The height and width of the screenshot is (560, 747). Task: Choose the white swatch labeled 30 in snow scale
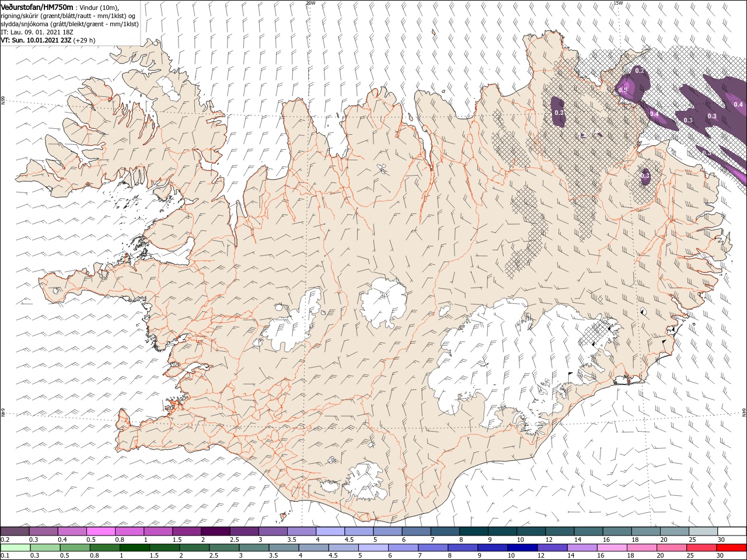[732, 531]
